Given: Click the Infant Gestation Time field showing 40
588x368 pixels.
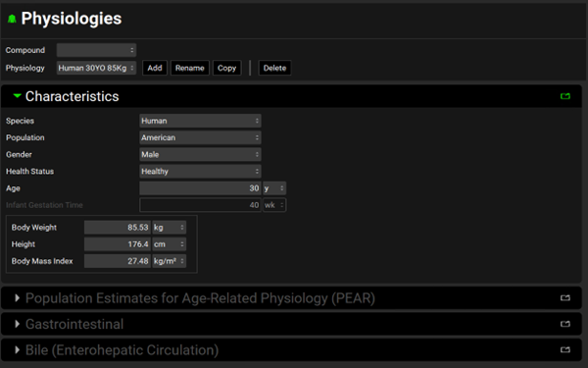Looking at the screenshot, I should 200,205.
